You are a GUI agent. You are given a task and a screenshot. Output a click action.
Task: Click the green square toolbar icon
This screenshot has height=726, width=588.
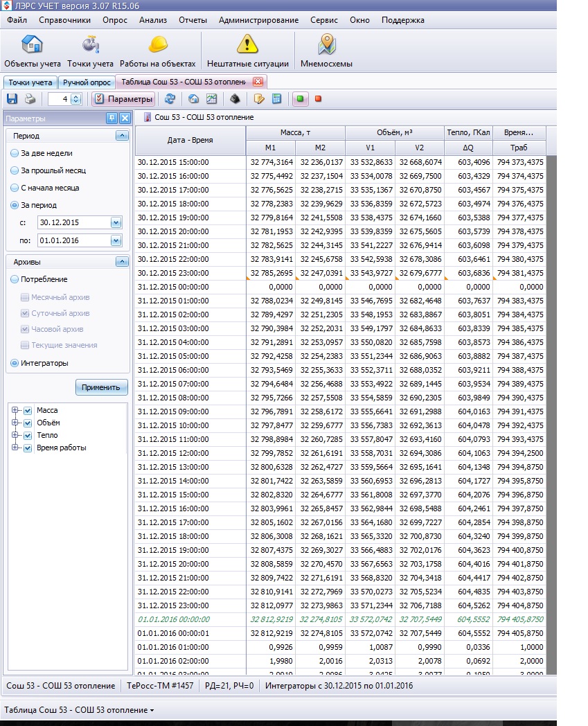pos(300,98)
